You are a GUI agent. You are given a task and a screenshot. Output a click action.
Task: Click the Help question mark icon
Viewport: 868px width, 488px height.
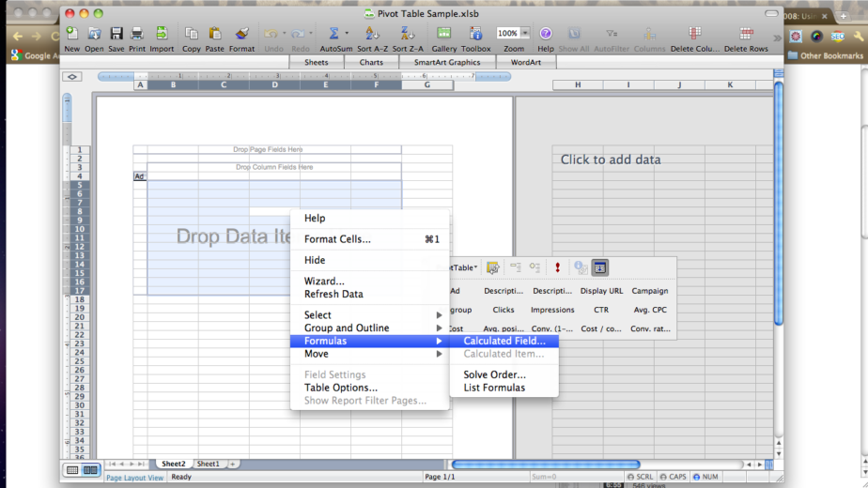(x=545, y=34)
